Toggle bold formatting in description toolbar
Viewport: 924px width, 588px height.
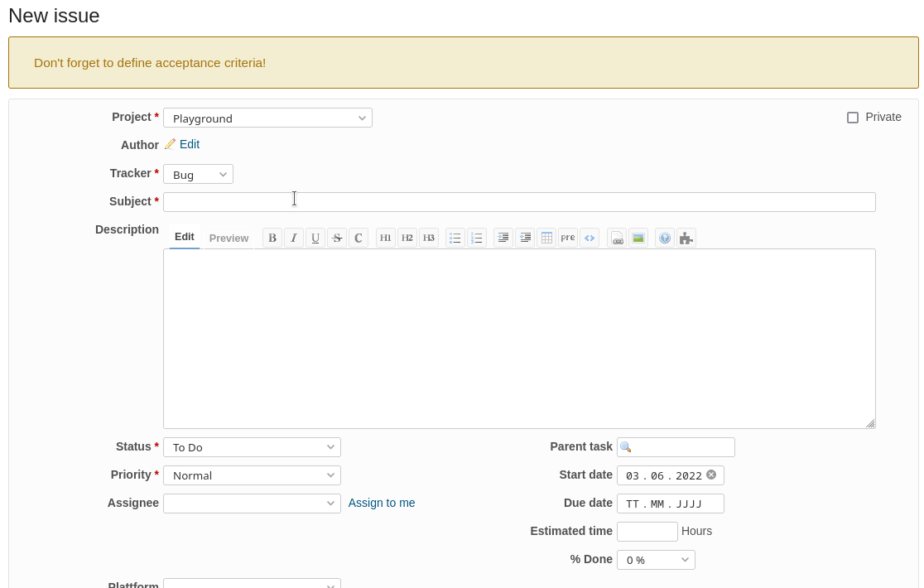tap(272, 239)
